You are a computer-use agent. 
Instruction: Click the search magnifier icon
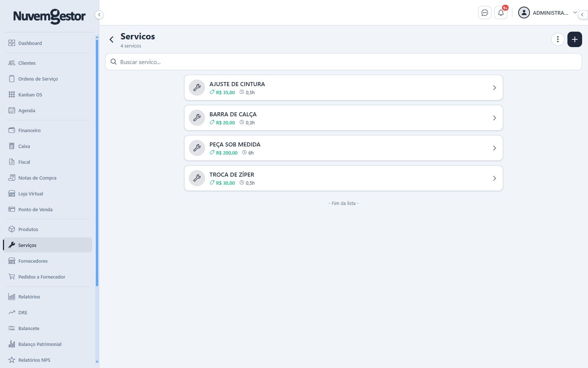(x=114, y=62)
